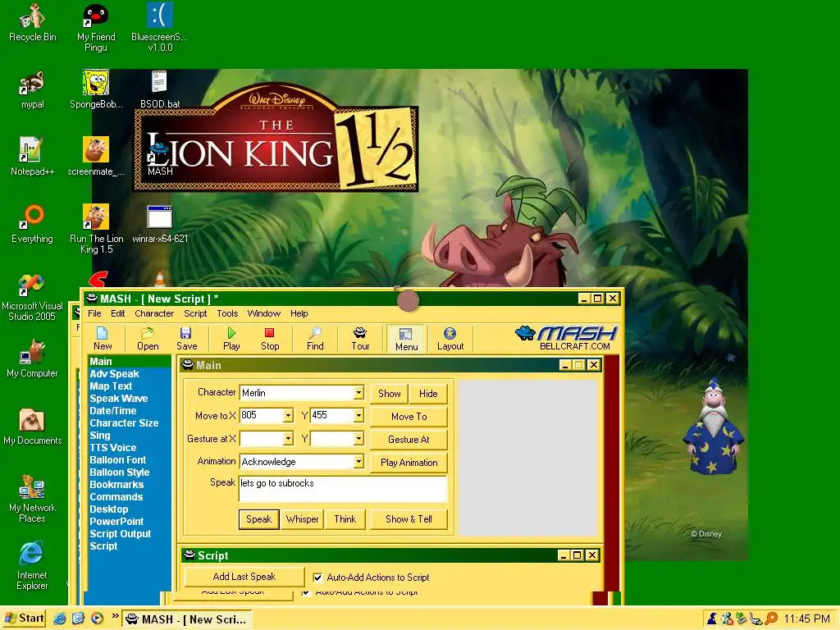The width and height of the screenshot is (840, 630).
Task: Click the Hide character button
Action: [x=428, y=393]
